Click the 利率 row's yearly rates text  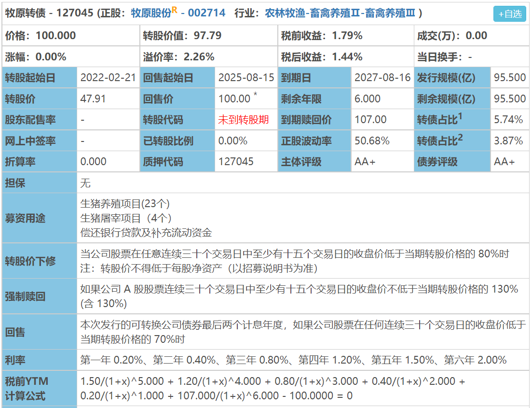tap(293, 360)
